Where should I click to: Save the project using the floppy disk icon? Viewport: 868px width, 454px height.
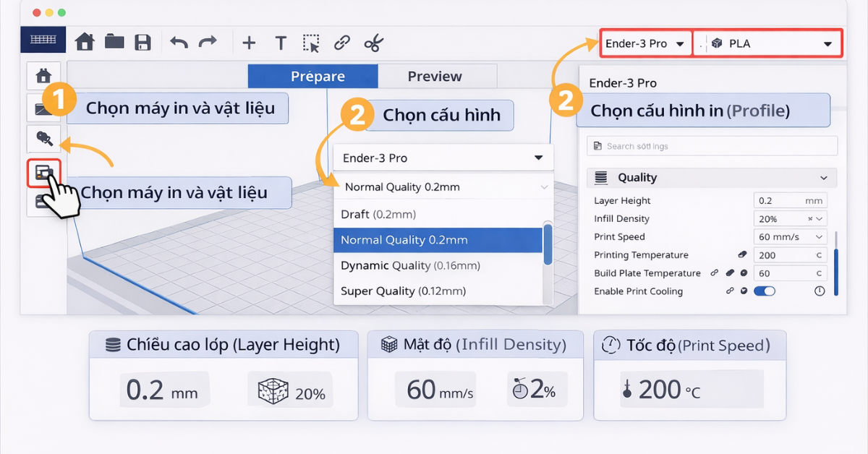(142, 42)
